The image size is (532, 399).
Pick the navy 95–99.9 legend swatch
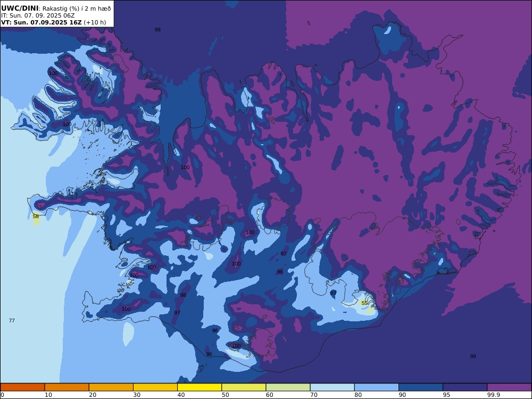point(465,387)
